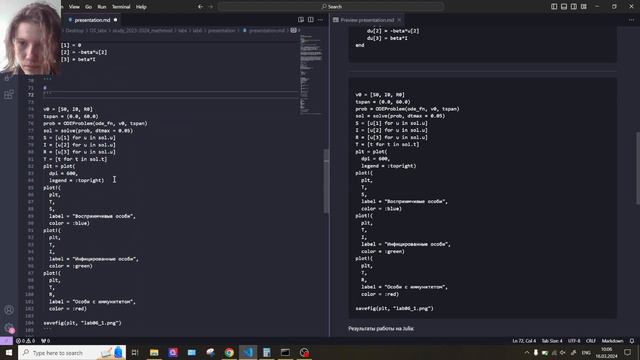
Task: Open File Explorer from the taskbar
Action: click(154, 352)
